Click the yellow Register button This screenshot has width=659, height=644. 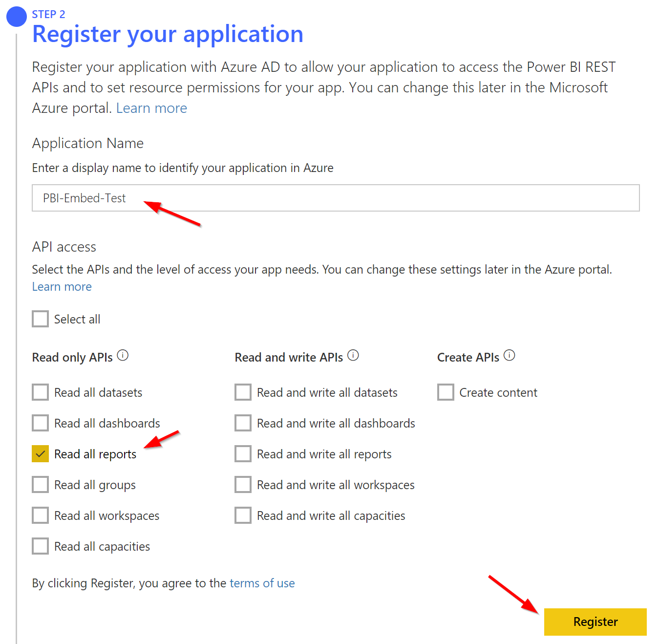pos(595,622)
